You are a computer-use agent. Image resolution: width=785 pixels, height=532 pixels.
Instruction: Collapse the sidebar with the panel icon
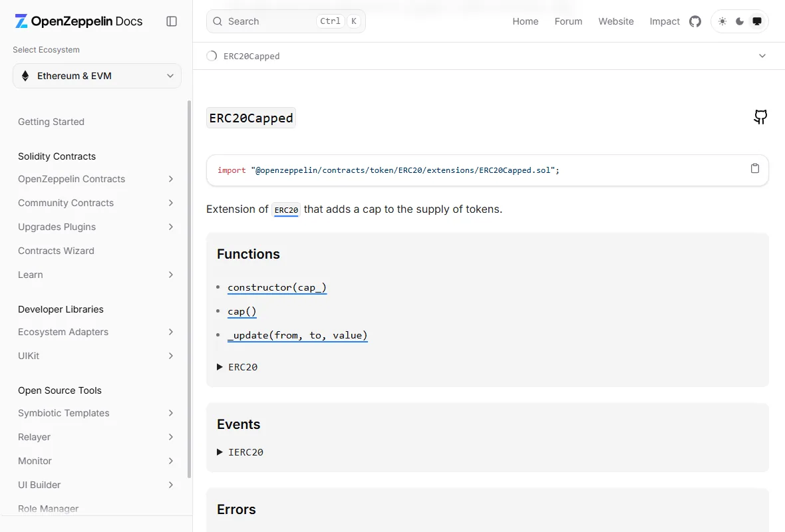click(172, 21)
